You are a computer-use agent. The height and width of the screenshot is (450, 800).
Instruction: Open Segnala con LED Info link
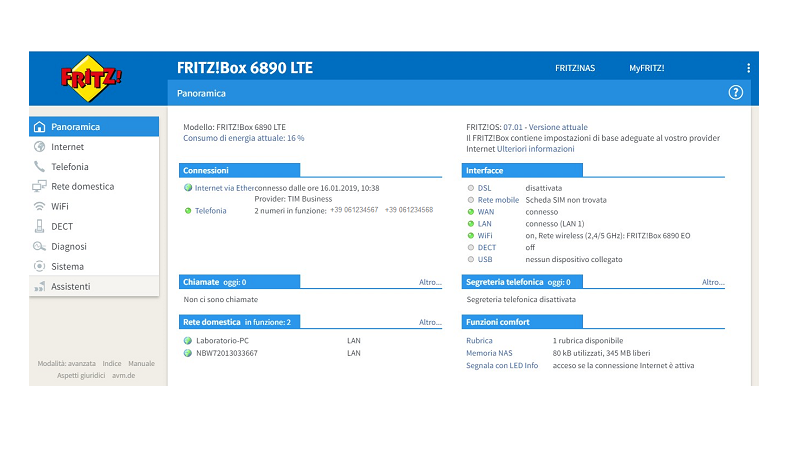pyautogui.click(x=502, y=365)
